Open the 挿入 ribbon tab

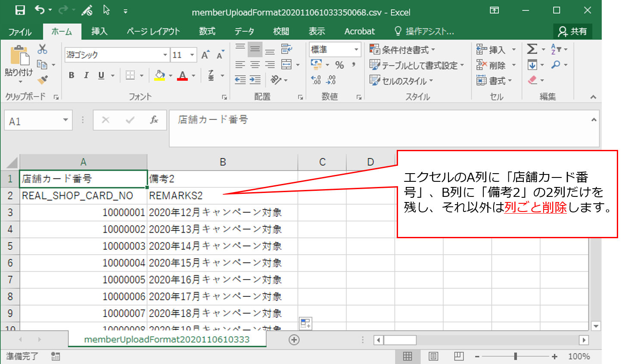[99, 31]
